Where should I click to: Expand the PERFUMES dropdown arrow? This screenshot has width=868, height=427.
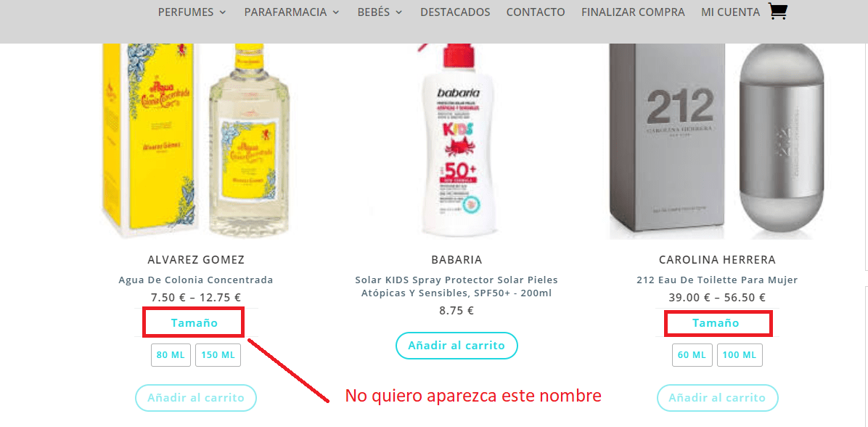click(223, 12)
